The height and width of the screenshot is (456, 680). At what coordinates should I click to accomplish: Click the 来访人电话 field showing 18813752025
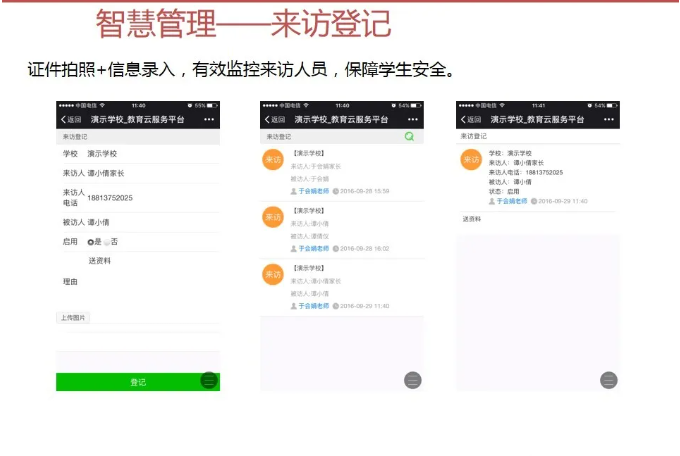[x=150, y=198]
